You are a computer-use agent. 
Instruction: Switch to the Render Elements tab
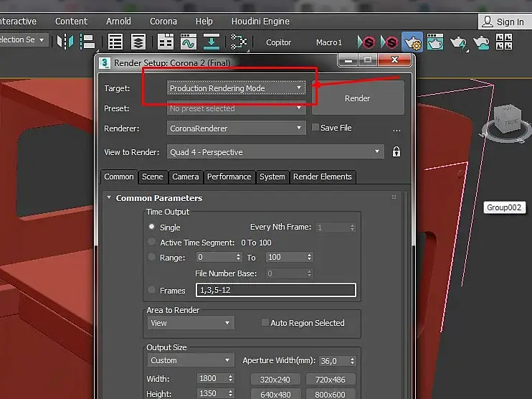[x=323, y=177]
